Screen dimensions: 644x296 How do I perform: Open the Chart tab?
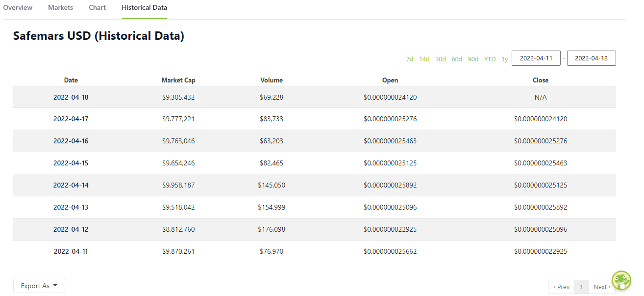(x=98, y=7)
